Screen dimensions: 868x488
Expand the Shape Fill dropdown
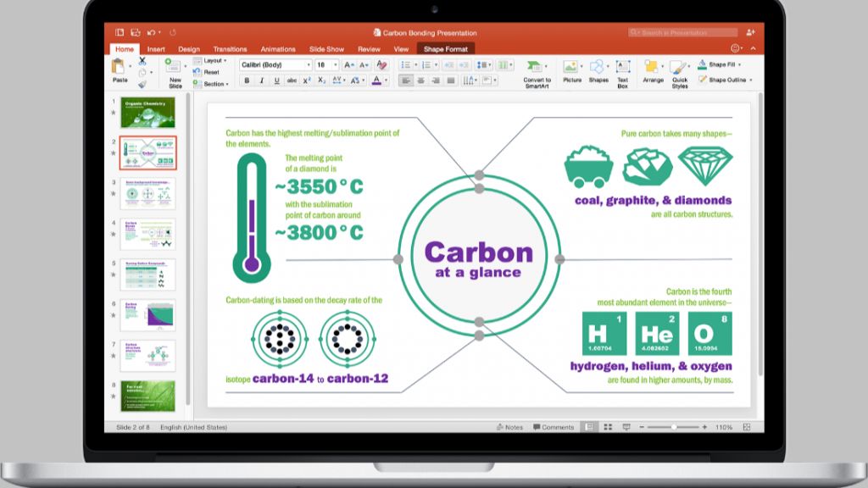719,64
